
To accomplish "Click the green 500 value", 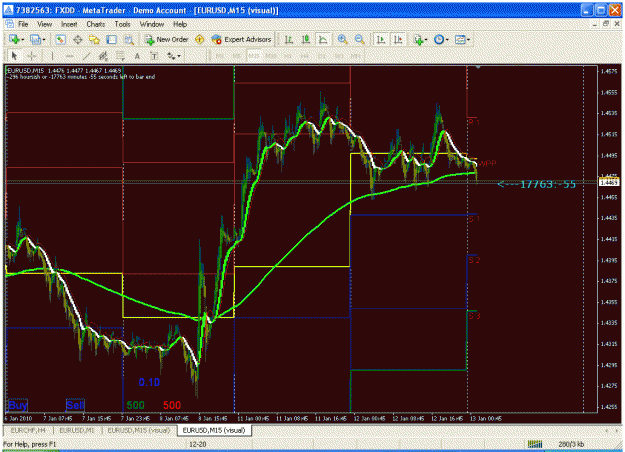I will [136, 405].
